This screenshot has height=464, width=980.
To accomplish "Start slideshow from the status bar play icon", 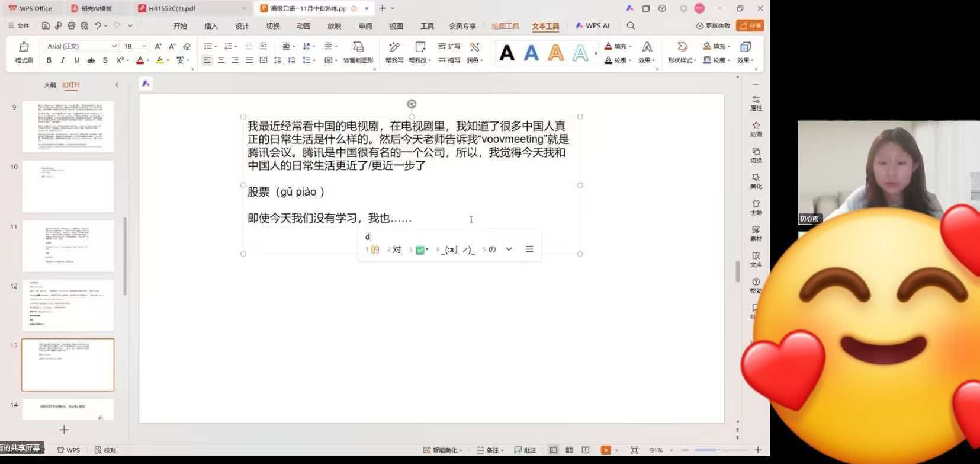I will [606, 450].
